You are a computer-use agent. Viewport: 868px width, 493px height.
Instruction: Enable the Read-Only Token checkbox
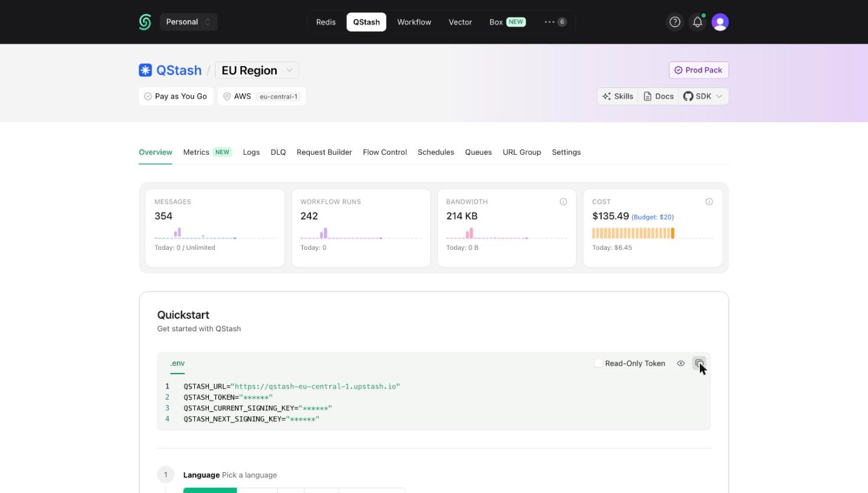click(x=598, y=363)
